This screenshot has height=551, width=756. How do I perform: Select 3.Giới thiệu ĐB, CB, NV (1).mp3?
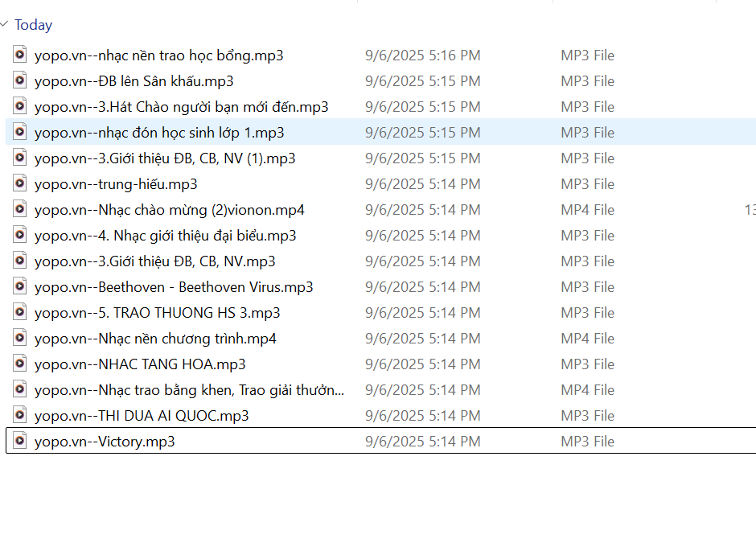pyautogui.click(x=165, y=158)
